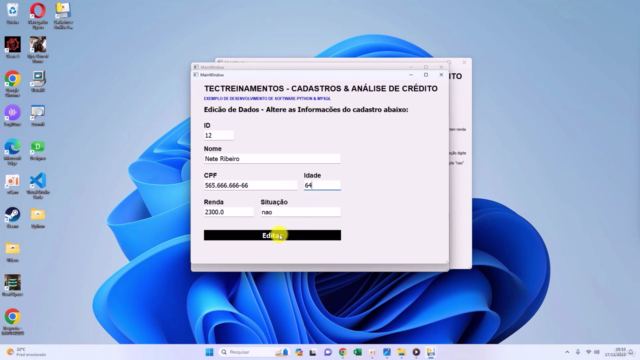The width and height of the screenshot is (640, 360).
Task: Open the blue pencil app icon in the taskbar
Action: [387, 352]
